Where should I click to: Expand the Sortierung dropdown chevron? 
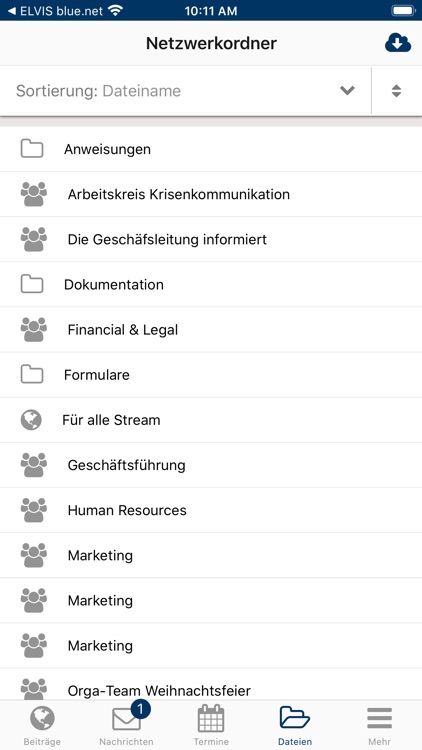click(347, 90)
